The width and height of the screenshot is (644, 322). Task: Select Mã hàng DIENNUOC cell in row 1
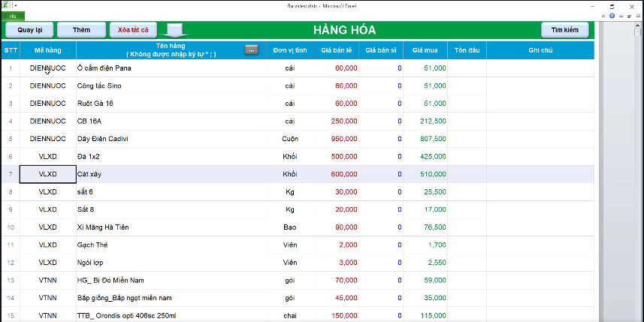[x=48, y=68]
